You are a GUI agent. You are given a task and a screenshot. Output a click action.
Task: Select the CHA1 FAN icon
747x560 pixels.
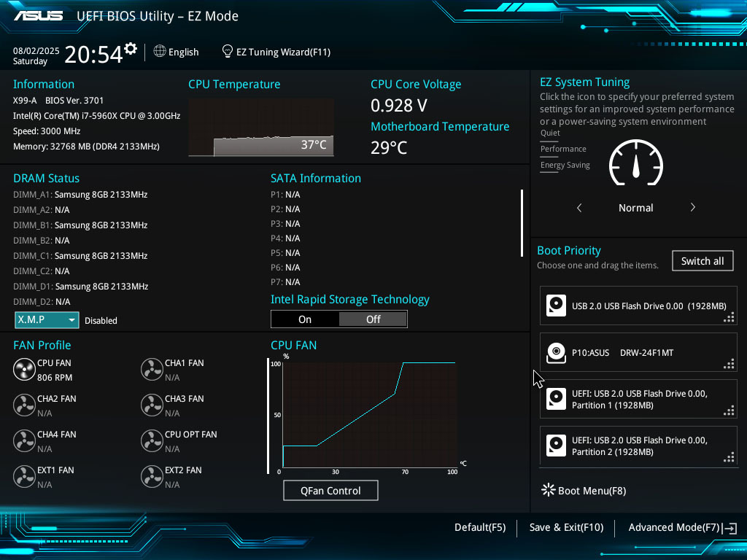tap(152, 370)
